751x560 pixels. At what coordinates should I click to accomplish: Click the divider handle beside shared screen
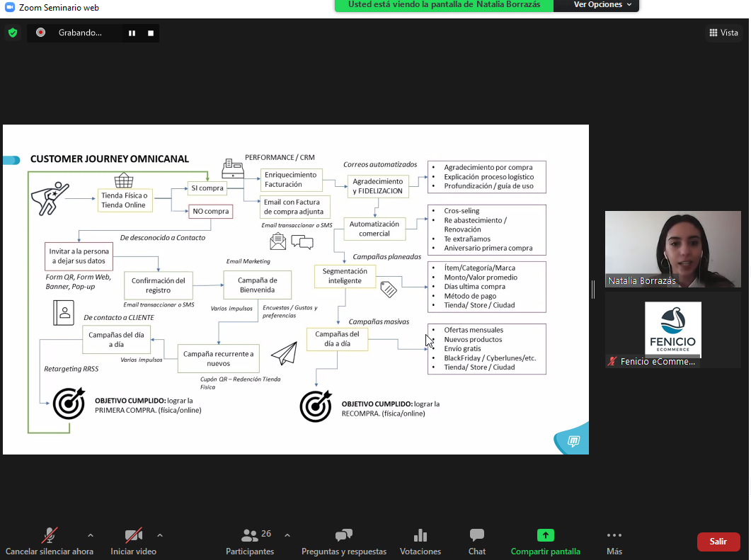click(593, 289)
